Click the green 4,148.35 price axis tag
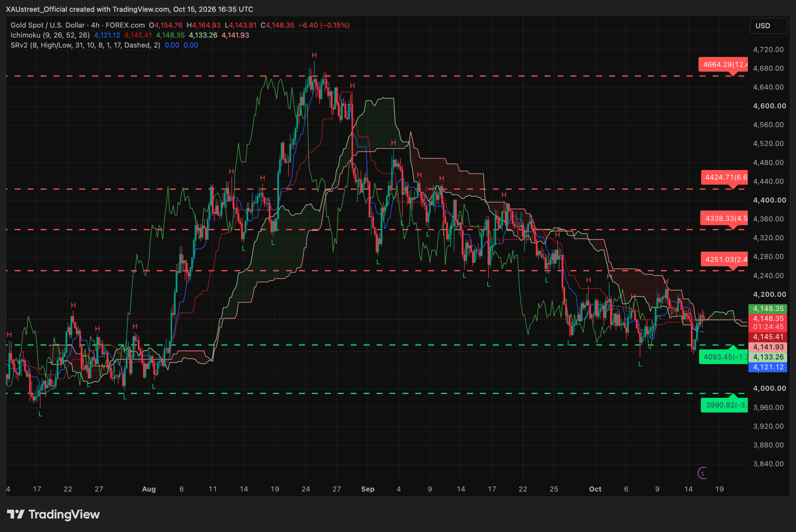Viewport: 796px width, 532px height. coord(768,309)
